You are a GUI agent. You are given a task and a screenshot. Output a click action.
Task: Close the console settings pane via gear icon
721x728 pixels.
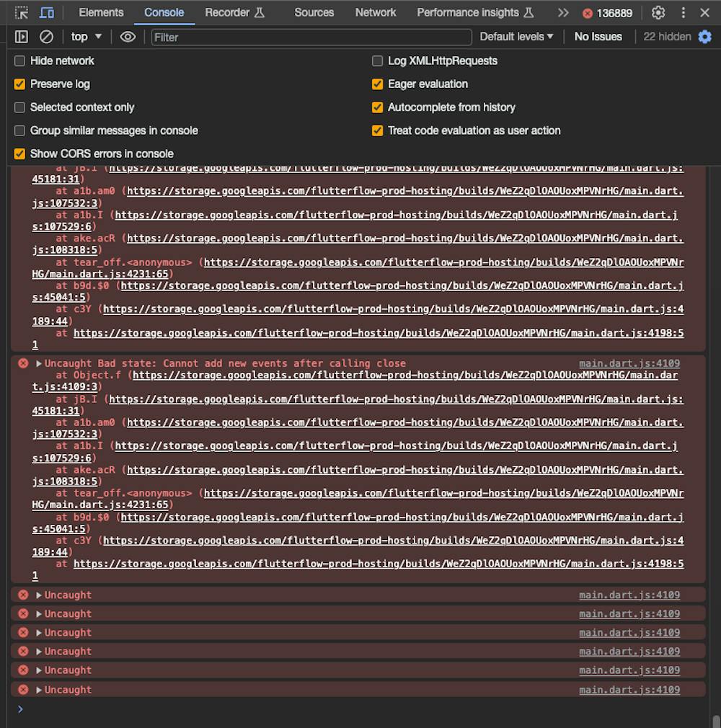704,36
